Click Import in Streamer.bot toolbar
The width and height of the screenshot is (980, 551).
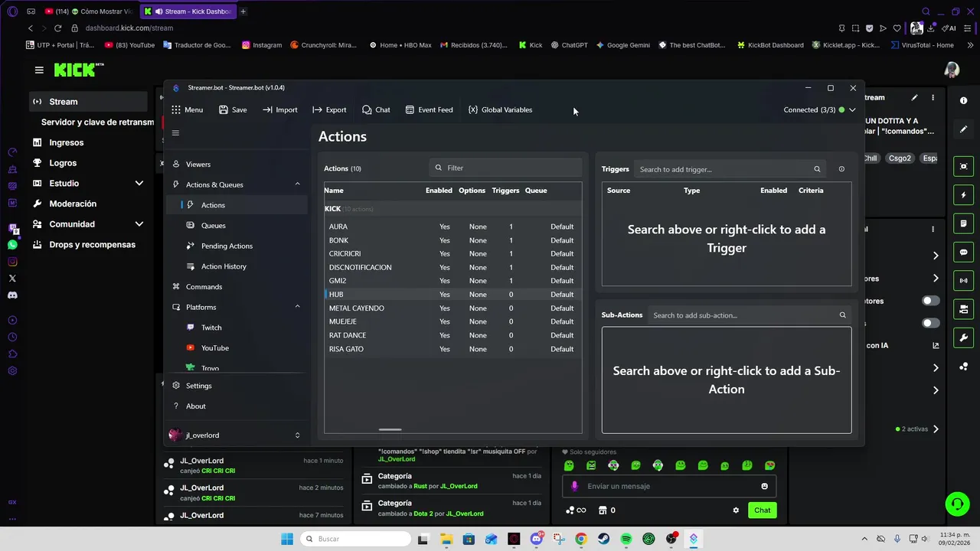pos(279,109)
